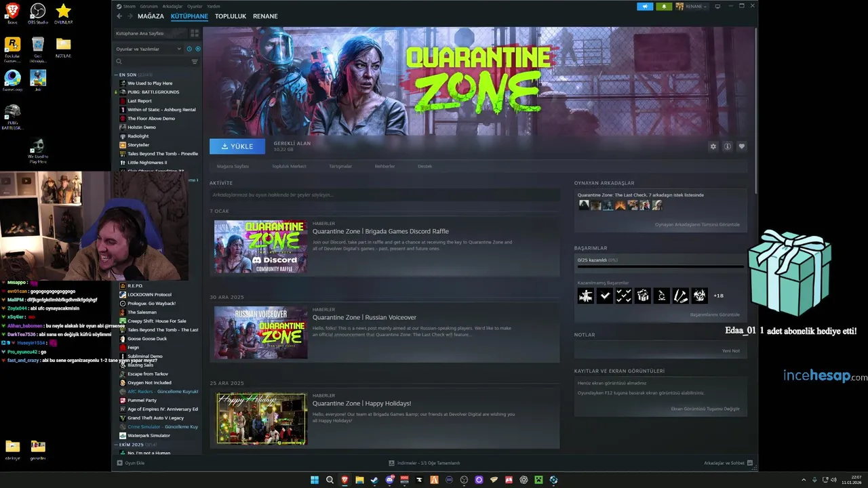Viewport: 868px width, 488px height.
Task: Open OBS Studio desktop shortcut
Action: point(38,13)
